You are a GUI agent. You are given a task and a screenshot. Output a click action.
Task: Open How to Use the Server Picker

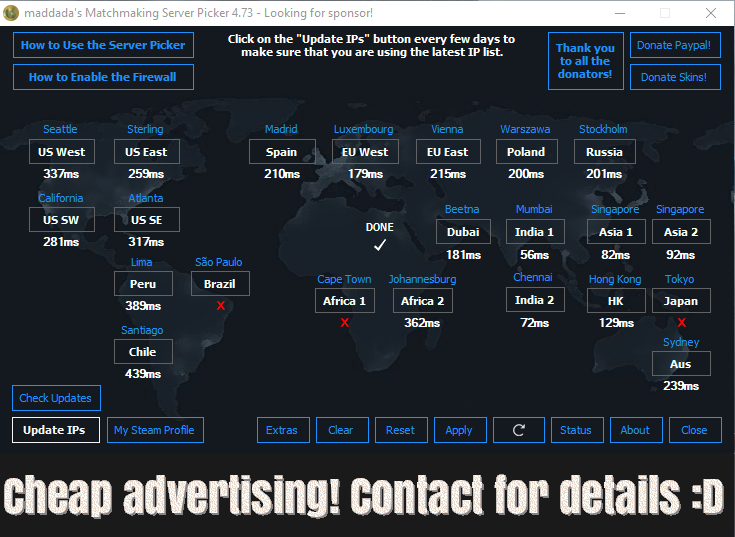pyautogui.click(x=103, y=45)
